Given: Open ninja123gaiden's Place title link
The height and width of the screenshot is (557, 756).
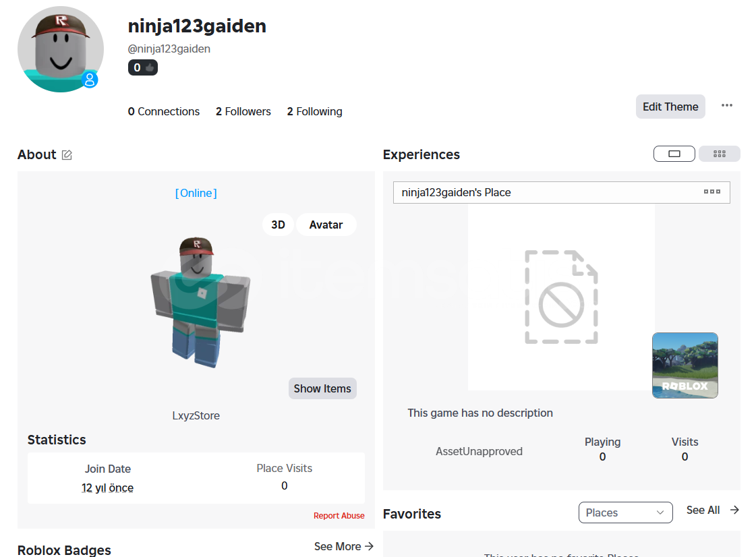Looking at the screenshot, I should tap(456, 192).
